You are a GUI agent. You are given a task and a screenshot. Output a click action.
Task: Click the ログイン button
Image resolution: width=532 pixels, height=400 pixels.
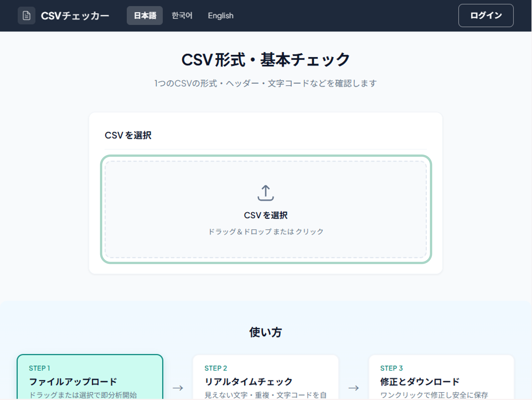coord(486,15)
